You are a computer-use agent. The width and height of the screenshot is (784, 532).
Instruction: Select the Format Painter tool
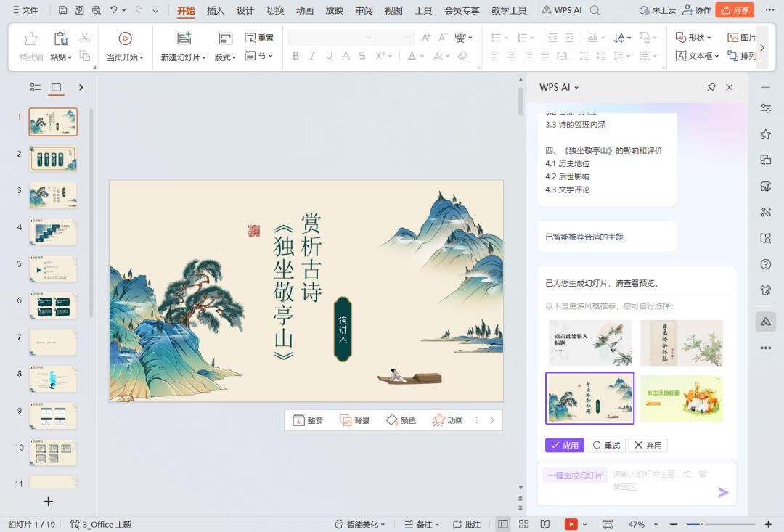coord(30,46)
